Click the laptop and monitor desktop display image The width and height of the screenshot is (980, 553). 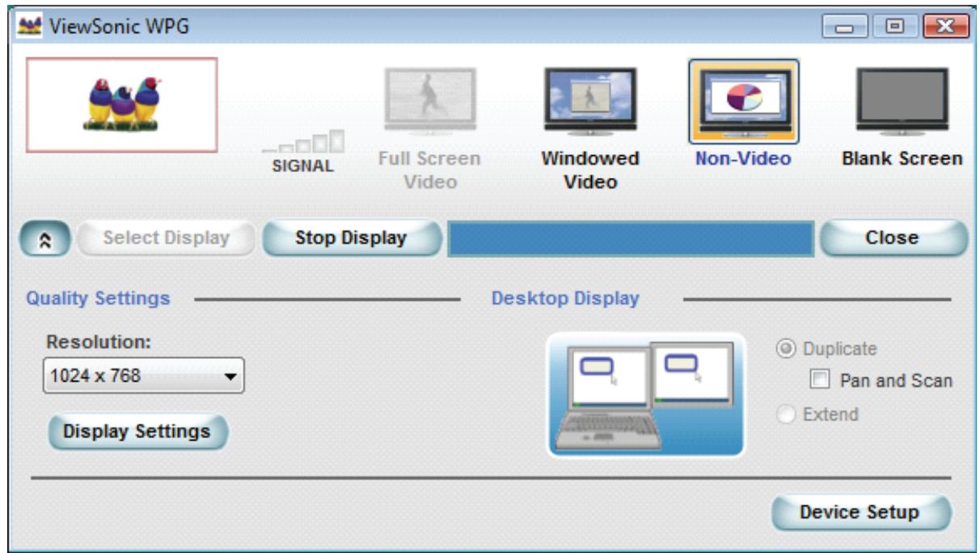(x=645, y=395)
